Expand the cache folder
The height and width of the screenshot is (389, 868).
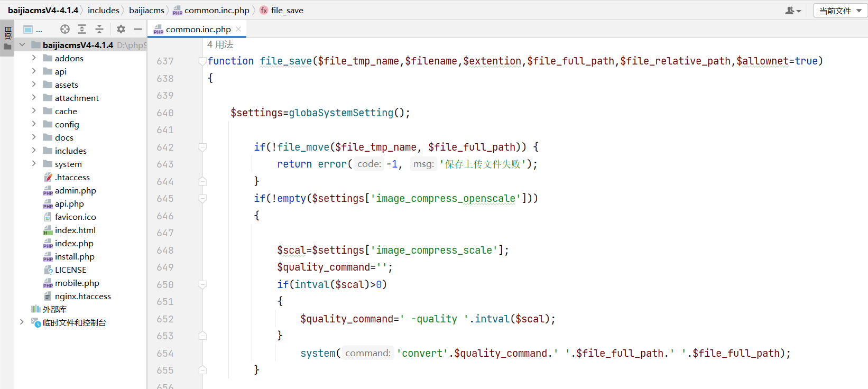(34, 110)
